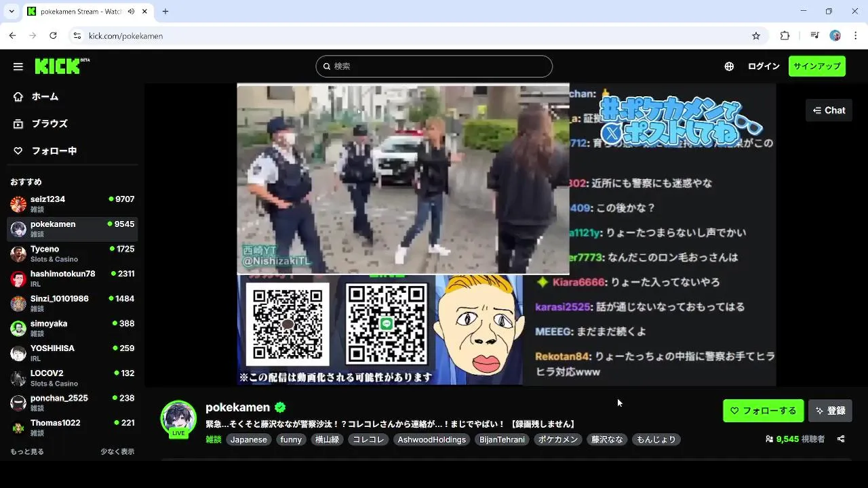Open LOCOV2 channel avatar
The width and height of the screenshot is (868, 488).
(x=18, y=378)
